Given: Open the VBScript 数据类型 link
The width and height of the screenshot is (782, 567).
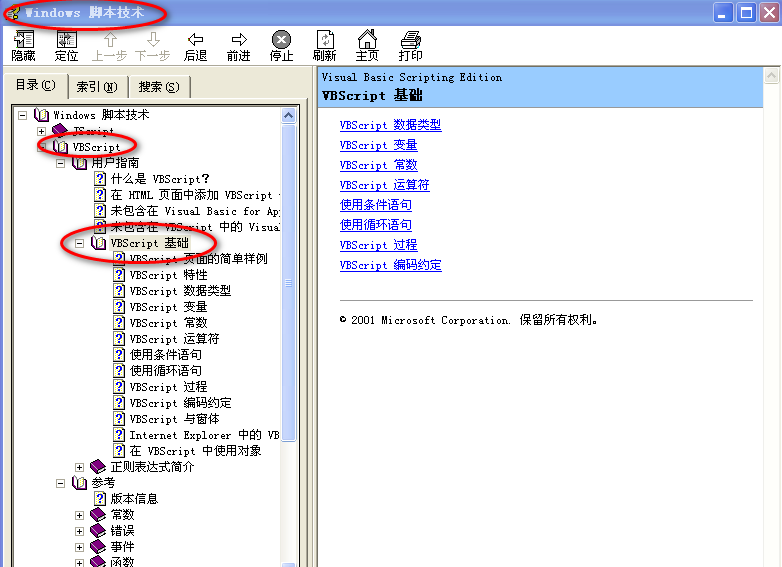Looking at the screenshot, I should coord(391,125).
